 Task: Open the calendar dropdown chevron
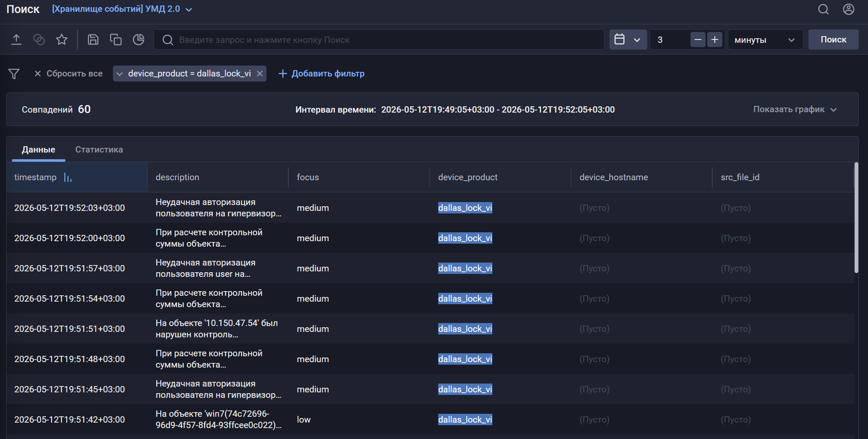coord(637,40)
